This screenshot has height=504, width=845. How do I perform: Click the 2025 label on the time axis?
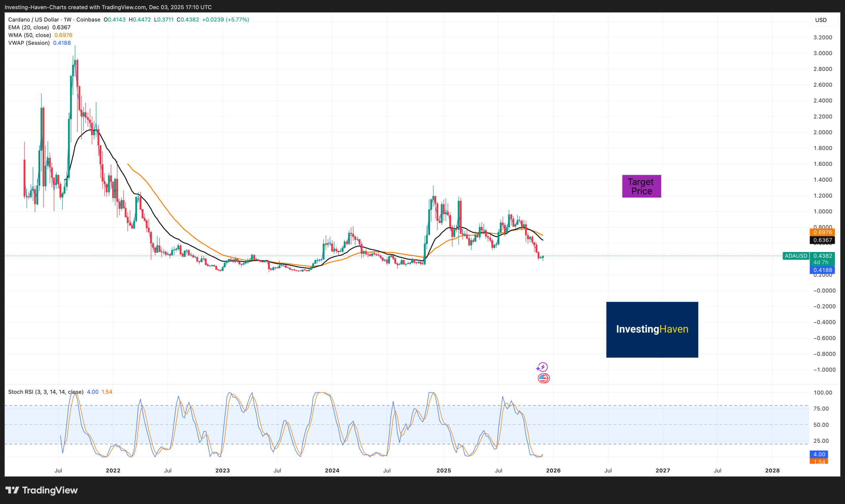click(x=444, y=470)
